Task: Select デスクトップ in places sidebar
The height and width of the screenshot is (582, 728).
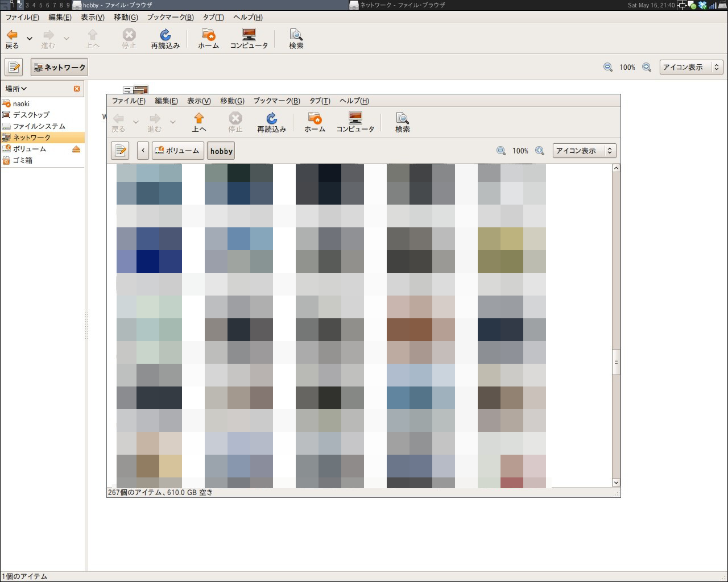Action: click(43, 115)
